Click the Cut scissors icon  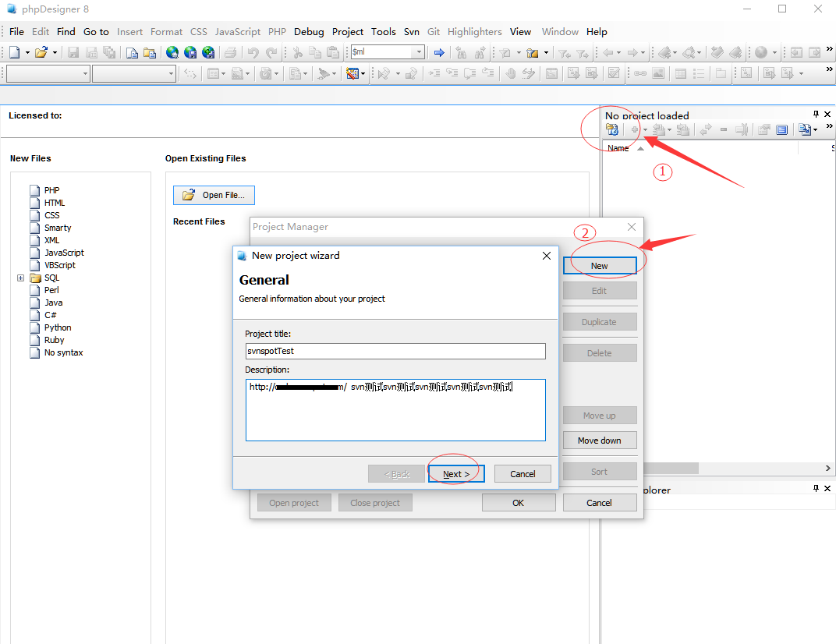(x=297, y=52)
